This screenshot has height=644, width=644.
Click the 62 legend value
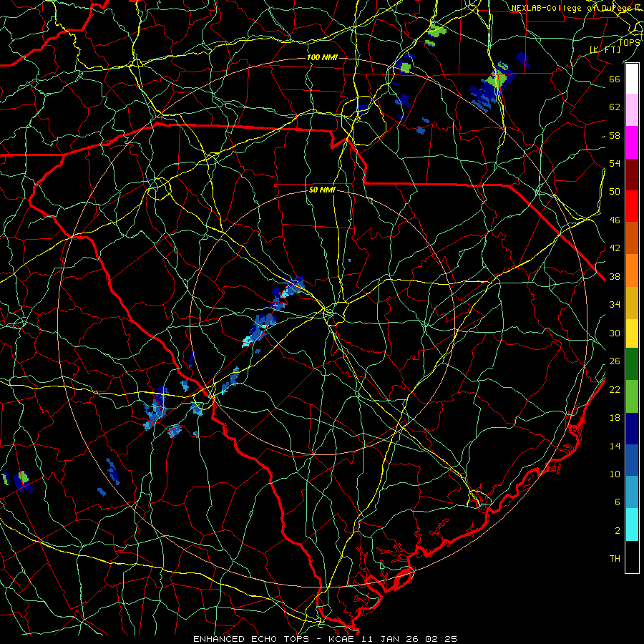(x=615, y=107)
